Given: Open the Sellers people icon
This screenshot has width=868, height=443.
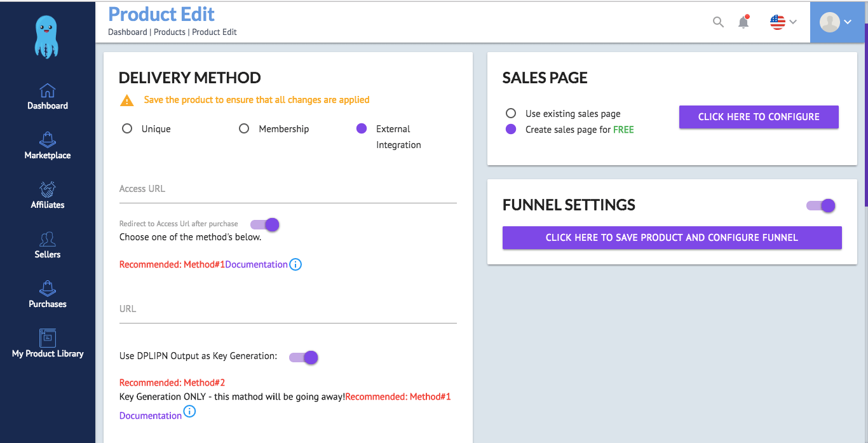Looking at the screenshot, I should point(48,239).
